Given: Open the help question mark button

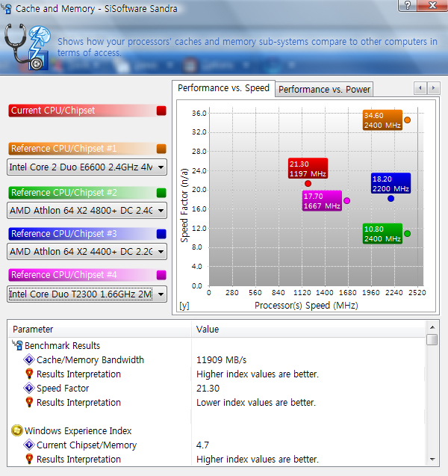Looking at the screenshot, I should (408, 5).
